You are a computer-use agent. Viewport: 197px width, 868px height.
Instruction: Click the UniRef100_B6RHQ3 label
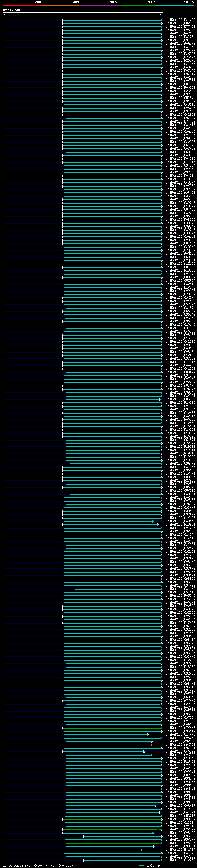click(x=180, y=497)
